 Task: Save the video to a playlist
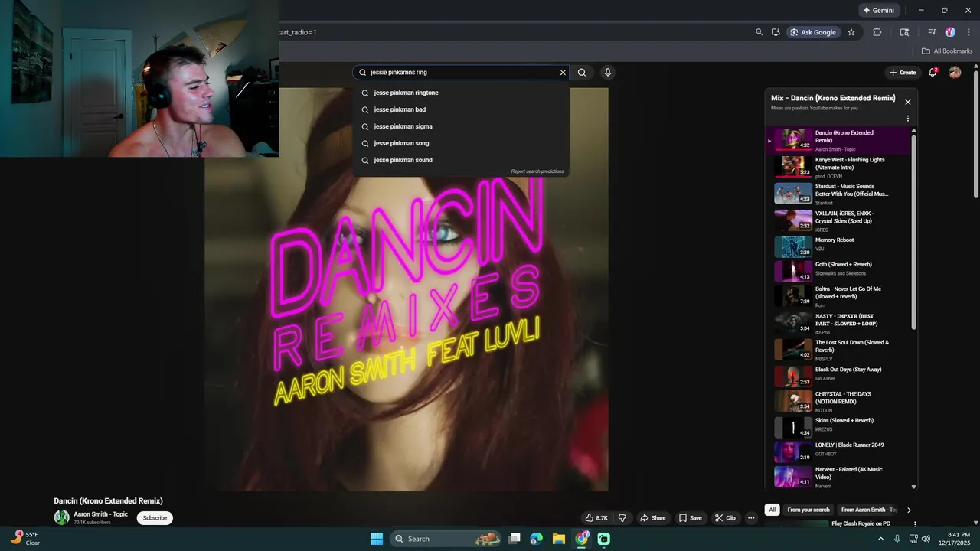[x=690, y=518]
